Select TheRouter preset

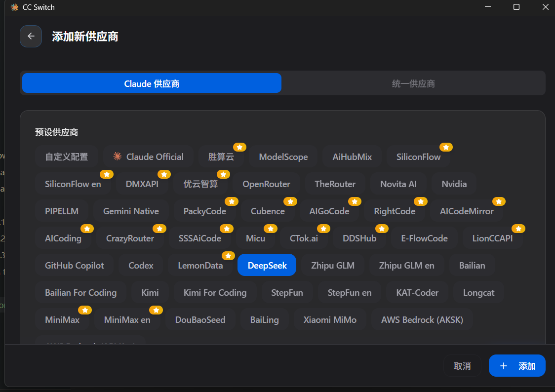click(335, 184)
